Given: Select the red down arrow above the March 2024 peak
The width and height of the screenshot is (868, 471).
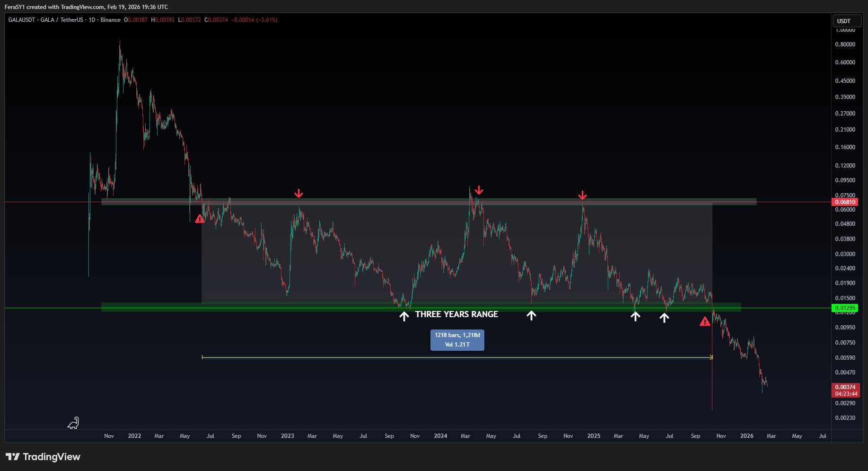Looking at the screenshot, I should point(479,190).
